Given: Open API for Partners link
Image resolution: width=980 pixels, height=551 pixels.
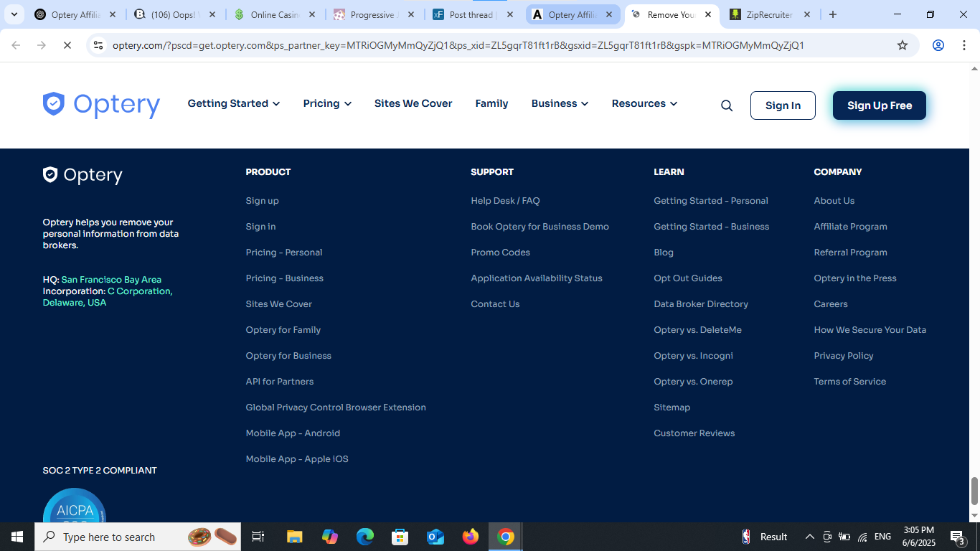Looking at the screenshot, I should pos(279,382).
